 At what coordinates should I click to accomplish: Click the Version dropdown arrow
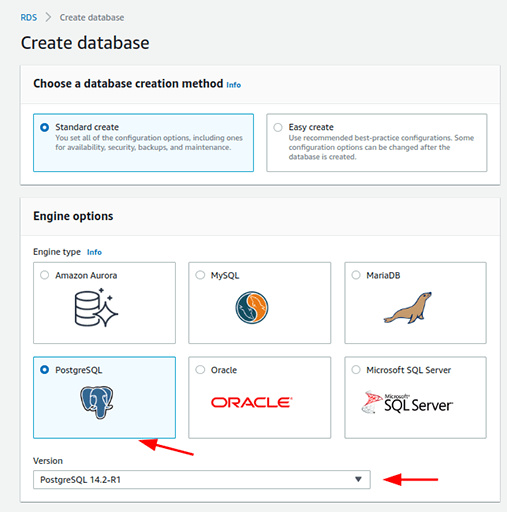point(358,479)
